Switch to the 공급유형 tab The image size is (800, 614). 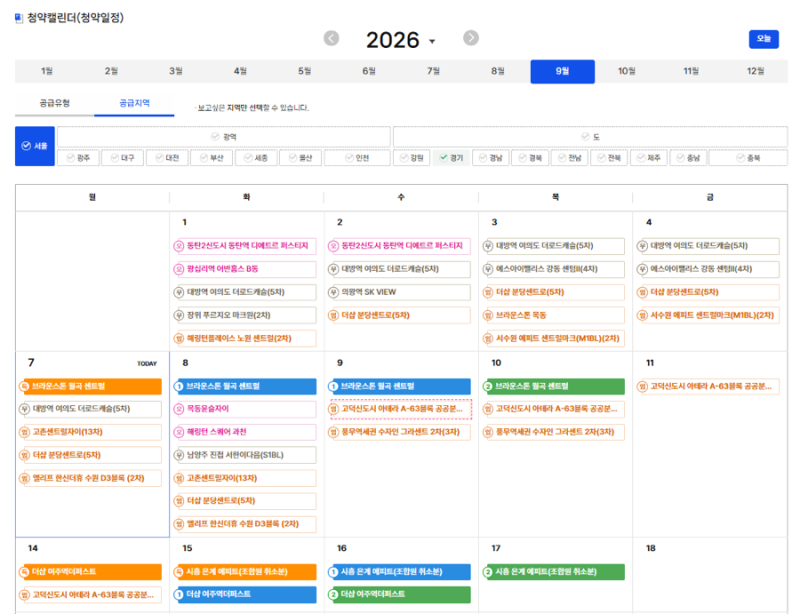click(55, 103)
